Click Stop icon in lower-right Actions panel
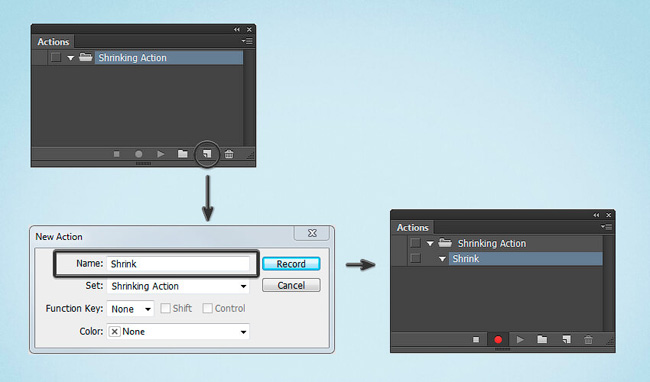Viewport: 650px width, 382px height. tap(476, 340)
